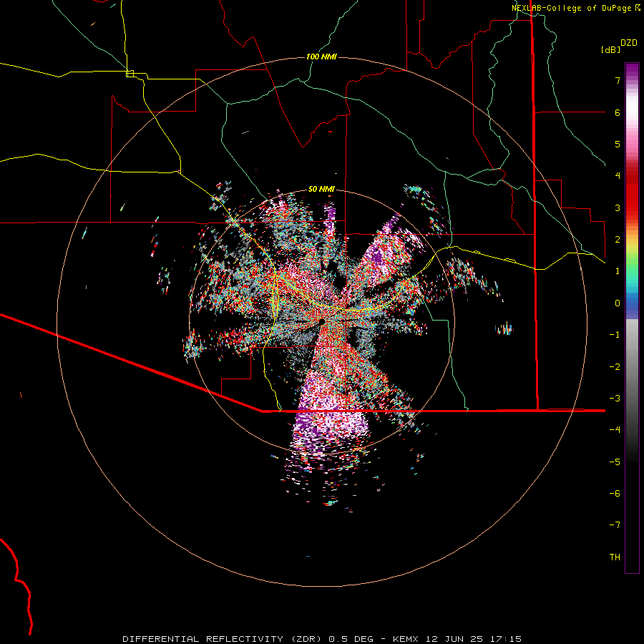Click the -1 value on the color scale

615,335
